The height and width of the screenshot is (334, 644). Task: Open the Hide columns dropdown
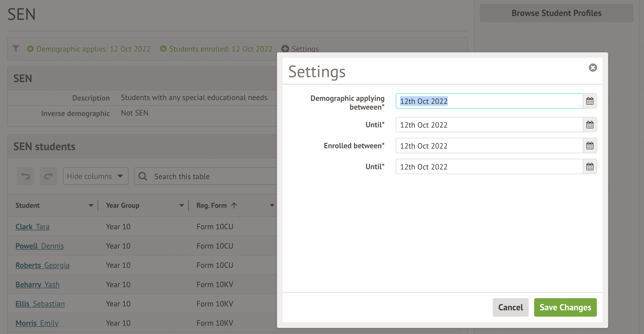point(95,176)
